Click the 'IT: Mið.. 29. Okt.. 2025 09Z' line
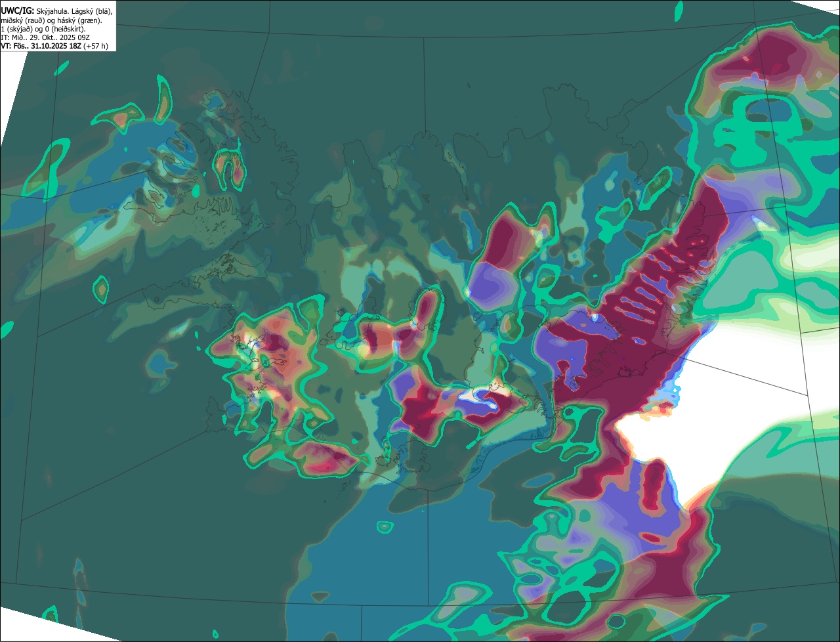The image size is (840, 642). click(x=45, y=37)
